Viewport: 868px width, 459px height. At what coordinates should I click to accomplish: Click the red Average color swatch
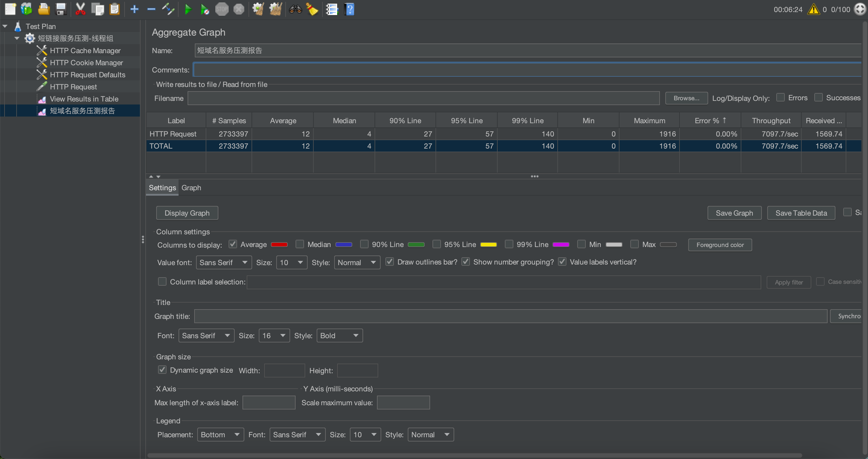pos(279,245)
